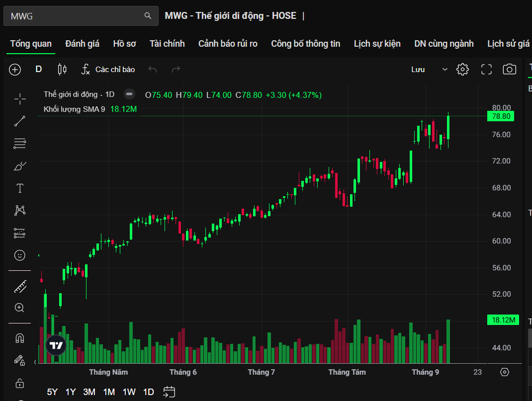
Task: Open chart settings gear icon
Action: tap(462, 69)
